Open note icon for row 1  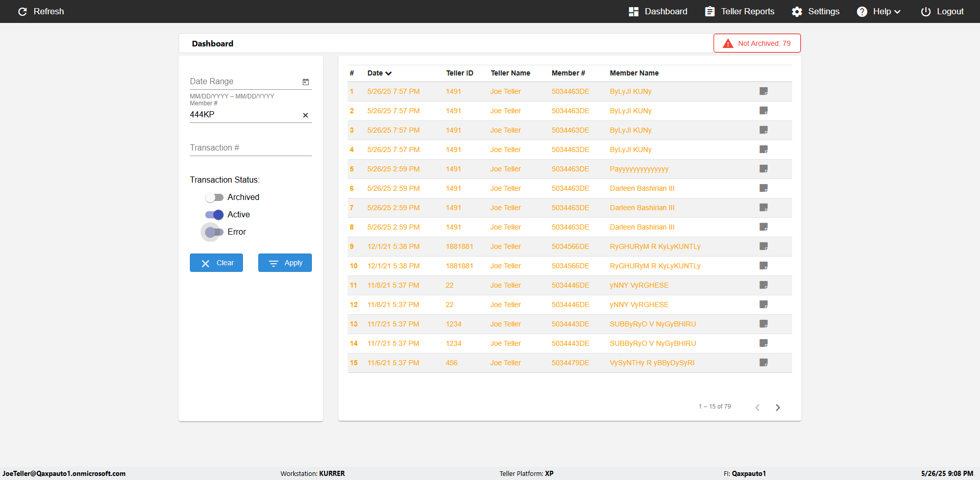coord(764,91)
